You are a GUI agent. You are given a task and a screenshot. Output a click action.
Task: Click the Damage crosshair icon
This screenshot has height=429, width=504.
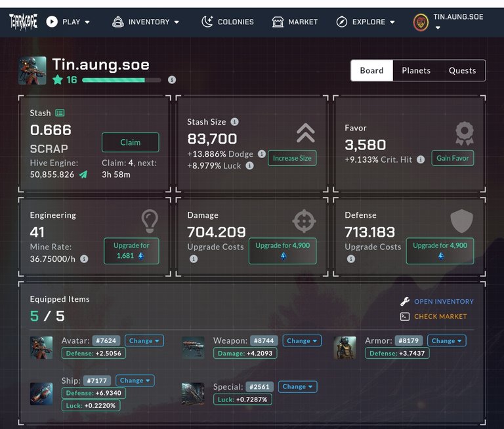point(304,221)
